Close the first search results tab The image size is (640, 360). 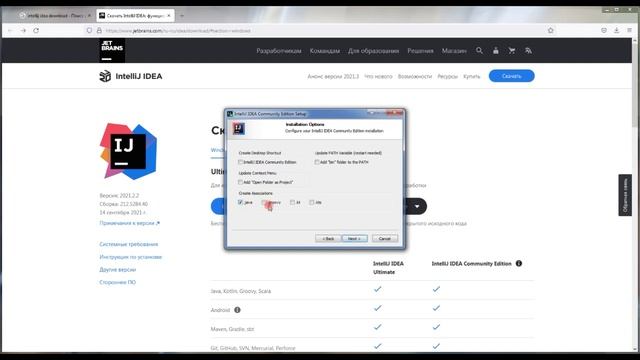[x=89, y=16]
